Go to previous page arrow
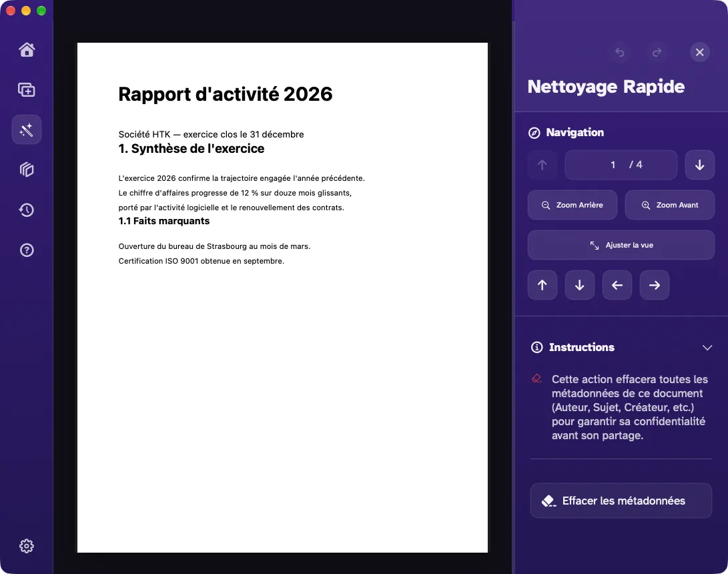Image resolution: width=728 pixels, height=574 pixels. pyautogui.click(x=542, y=165)
